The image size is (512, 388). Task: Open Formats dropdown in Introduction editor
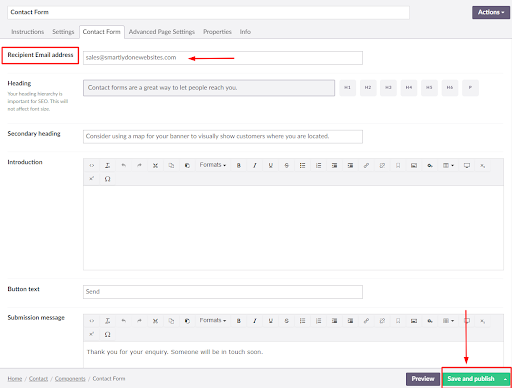coord(213,165)
